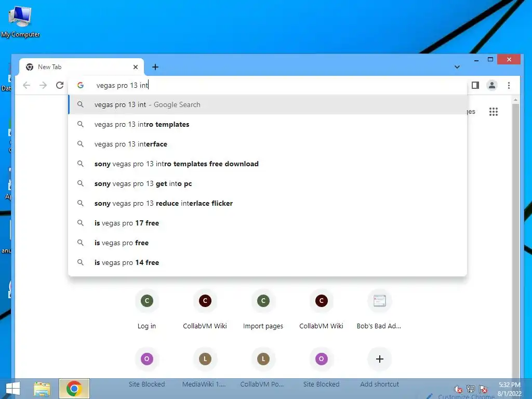
Task: Click the muted volume tray icon
Action: pyautogui.click(x=458, y=389)
